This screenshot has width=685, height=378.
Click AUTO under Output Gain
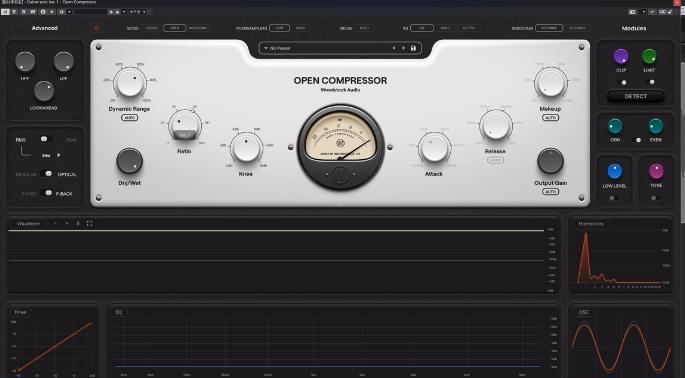tap(550, 191)
